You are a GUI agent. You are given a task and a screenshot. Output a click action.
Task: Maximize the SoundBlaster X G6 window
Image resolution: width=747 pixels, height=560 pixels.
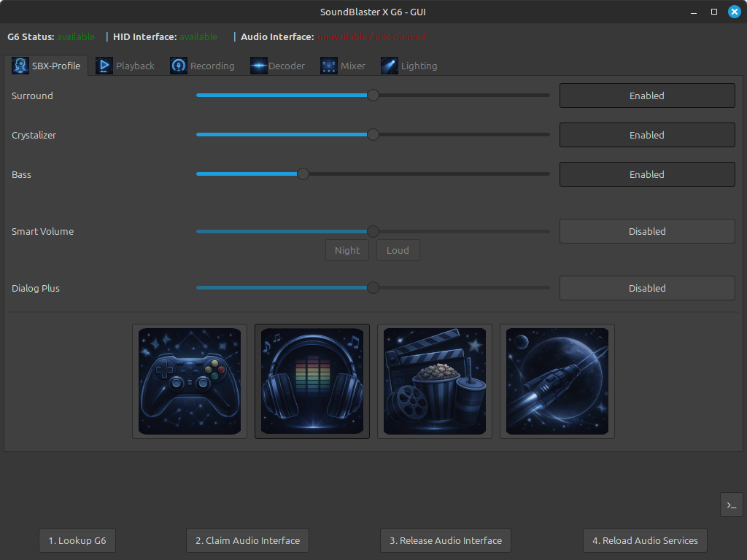tap(713, 12)
